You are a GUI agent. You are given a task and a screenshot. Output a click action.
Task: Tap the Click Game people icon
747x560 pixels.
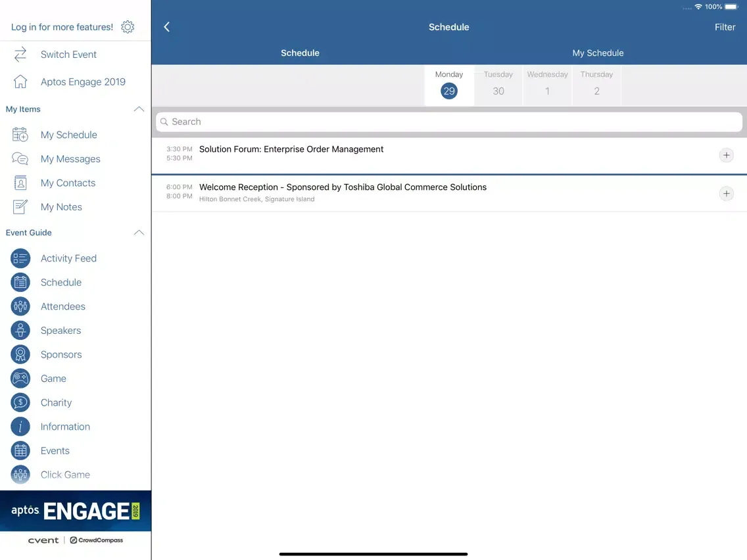pos(20,475)
